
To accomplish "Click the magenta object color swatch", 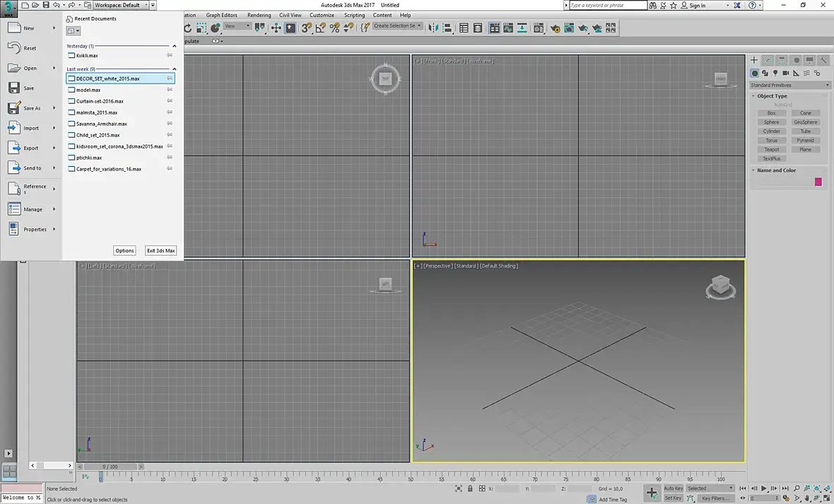I will pyautogui.click(x=818, y=182).
